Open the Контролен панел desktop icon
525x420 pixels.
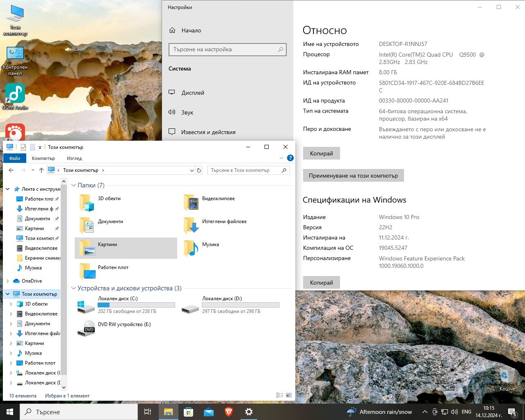pos(15,61)
